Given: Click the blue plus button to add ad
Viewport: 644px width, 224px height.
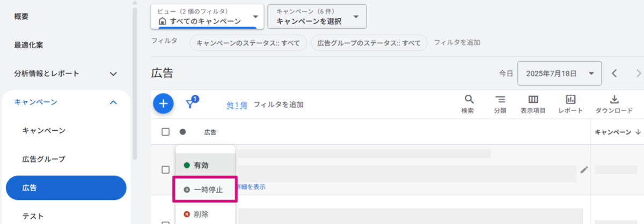Looking at the screenshot, I should click(x=163, y=103).
